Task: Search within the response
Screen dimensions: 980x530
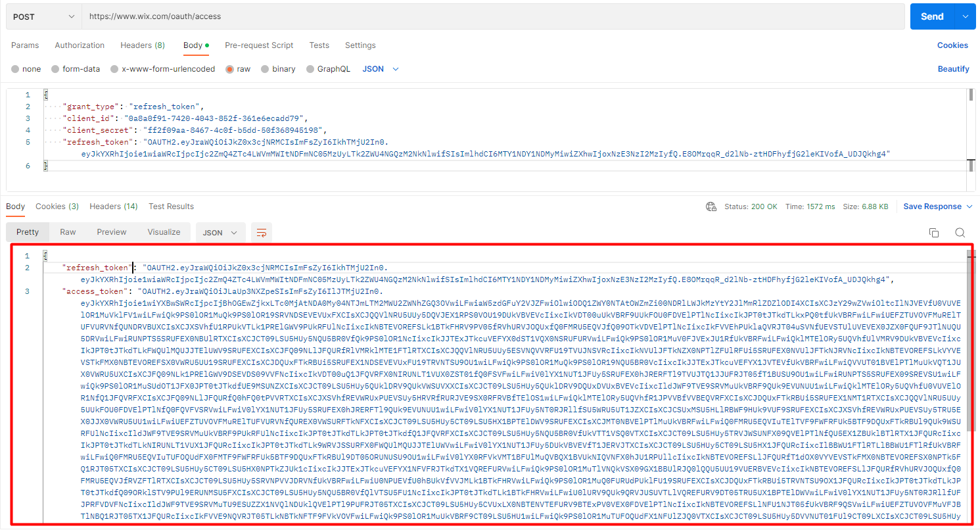Action: pyautogui.click(x=960, y=232)
